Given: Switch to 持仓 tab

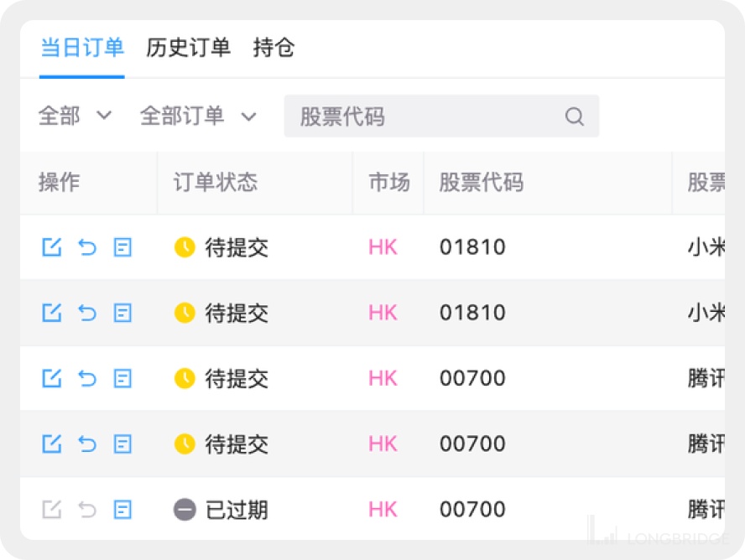Looking at the screenshot, I should tap(274, 48).
